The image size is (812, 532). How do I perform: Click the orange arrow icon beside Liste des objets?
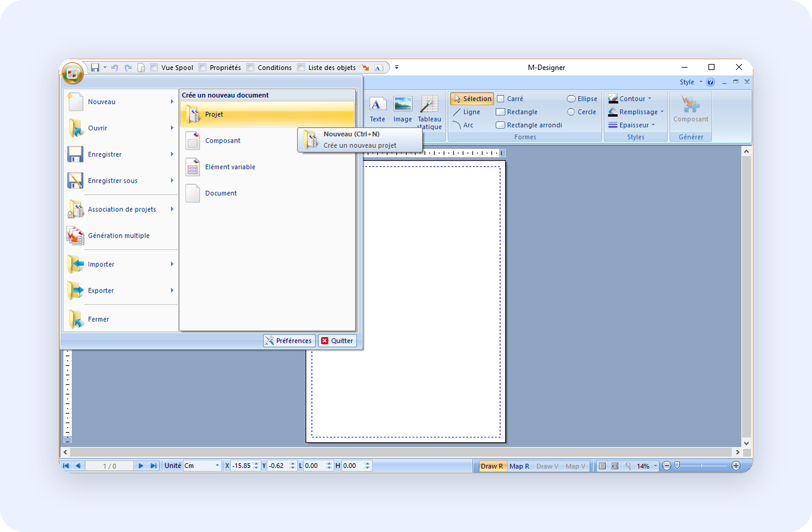pyautogui.click(x=365, y=68)
